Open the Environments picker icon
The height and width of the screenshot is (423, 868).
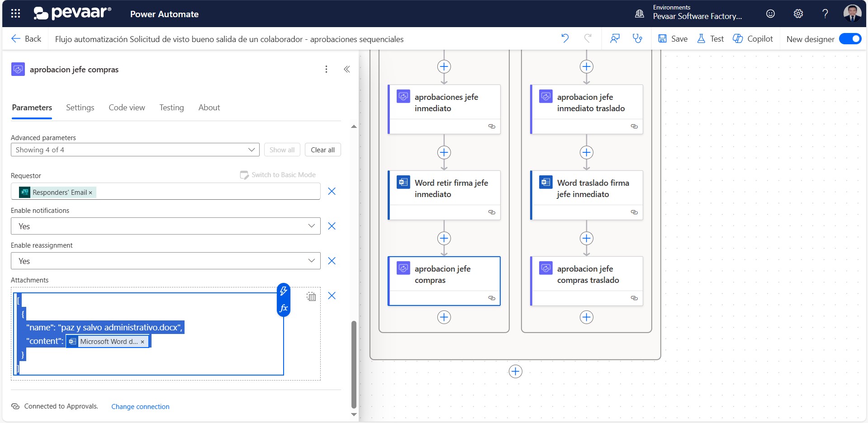[640, 14]
